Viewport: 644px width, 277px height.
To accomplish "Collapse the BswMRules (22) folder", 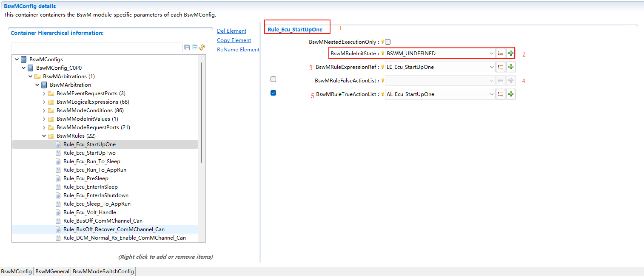I will (x=44, y=136).
